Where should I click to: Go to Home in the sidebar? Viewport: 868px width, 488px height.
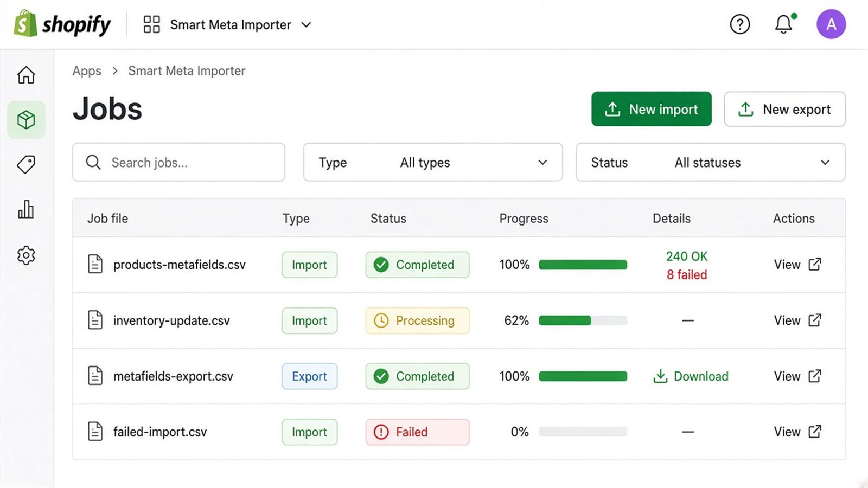26,75
